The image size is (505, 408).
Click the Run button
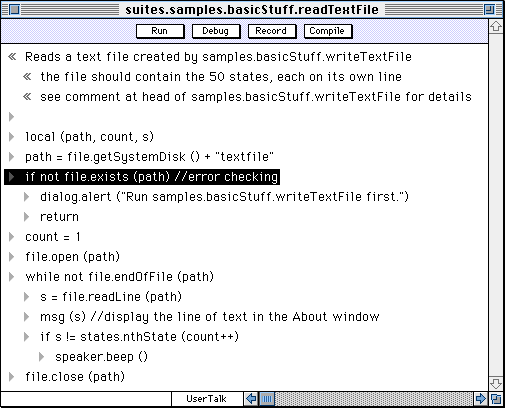(x=160, y=31)
